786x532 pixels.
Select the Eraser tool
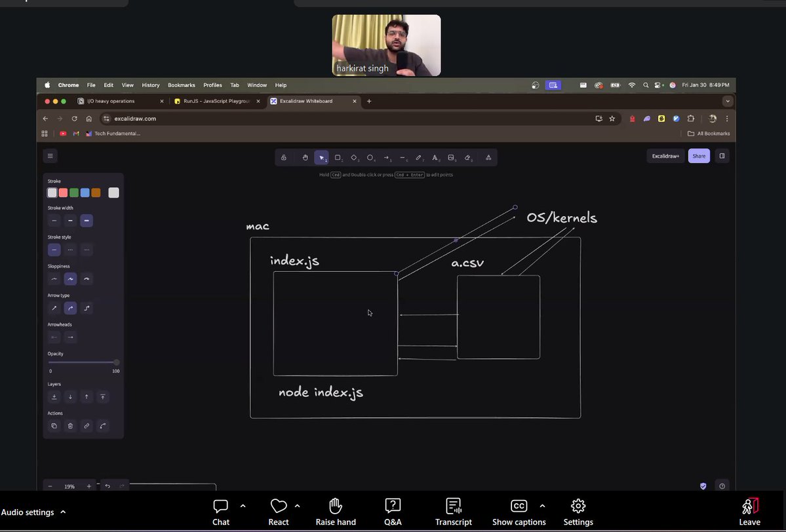tap(467, 157)
